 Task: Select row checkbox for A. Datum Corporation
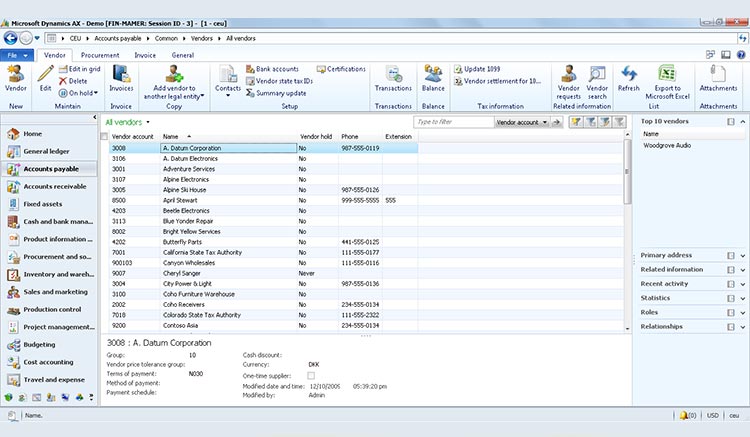click(x=105, y=148)
